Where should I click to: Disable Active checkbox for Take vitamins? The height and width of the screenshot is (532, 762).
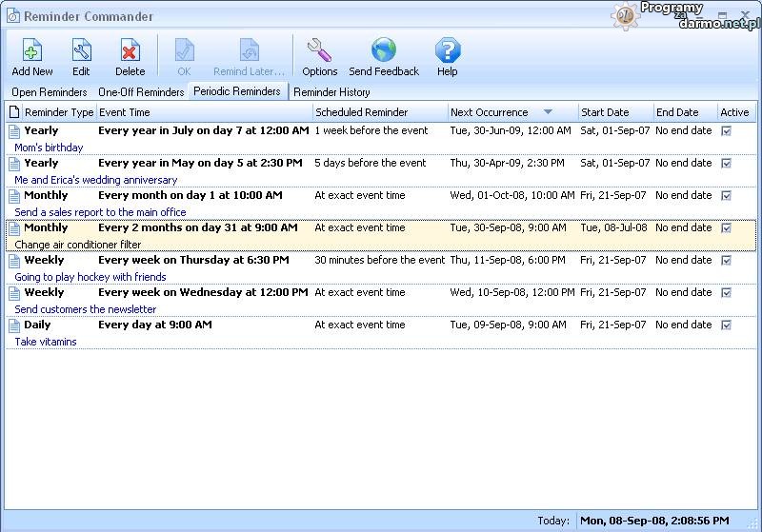click(x=727, y=325)
